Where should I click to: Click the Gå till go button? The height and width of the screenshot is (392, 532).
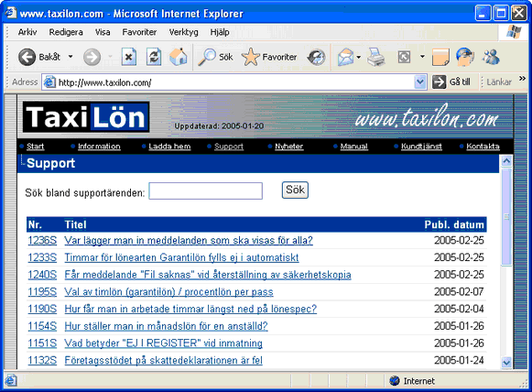[x=451, y=82]
